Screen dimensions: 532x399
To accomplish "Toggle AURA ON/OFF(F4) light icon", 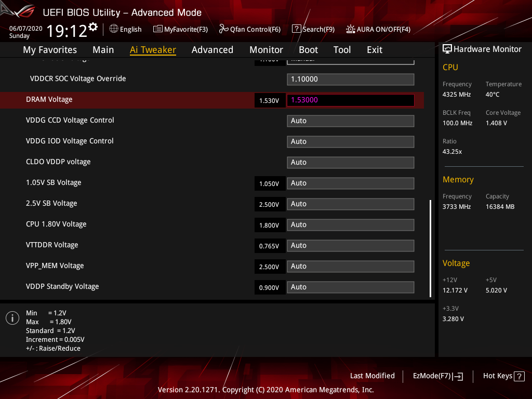I will pos(351,29).
